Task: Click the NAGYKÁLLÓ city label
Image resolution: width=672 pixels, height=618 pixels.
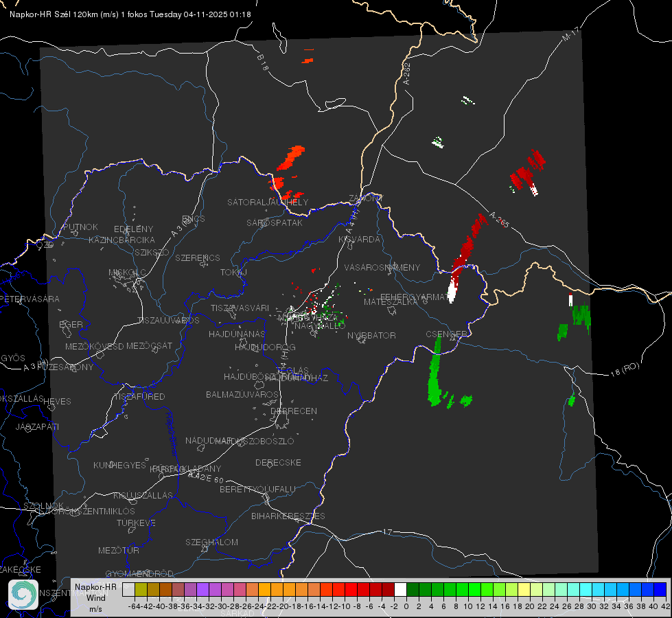Action: [x=320, y=325]
